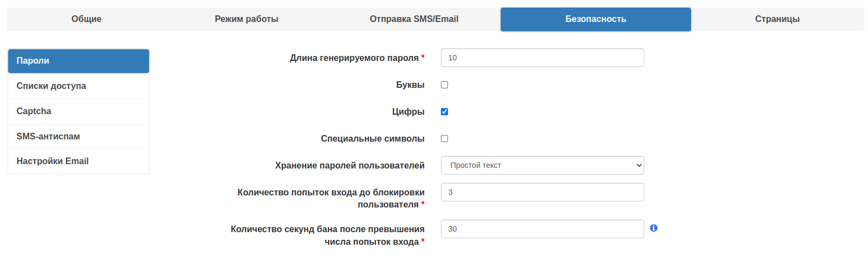This screenshot has height=264, width=868.
Task: Click the Цифры label text
Action: 408,112
